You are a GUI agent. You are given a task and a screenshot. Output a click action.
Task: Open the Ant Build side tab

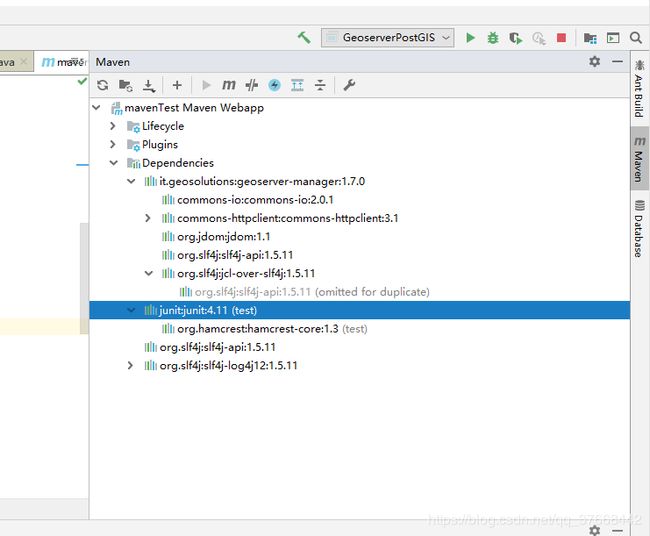[x=639, y=88]
